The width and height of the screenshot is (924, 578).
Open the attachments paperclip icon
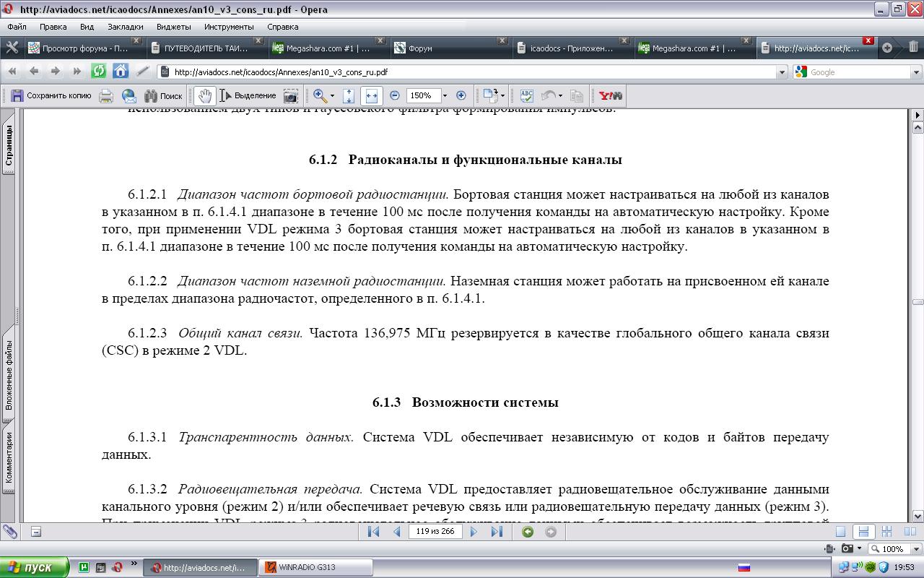pyautogui.click(x=10, y=532)
